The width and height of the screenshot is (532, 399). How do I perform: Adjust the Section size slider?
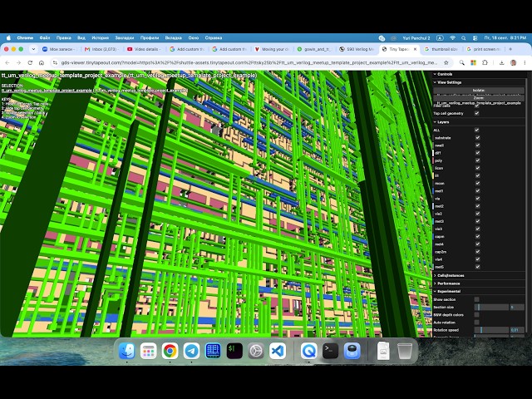491,307
